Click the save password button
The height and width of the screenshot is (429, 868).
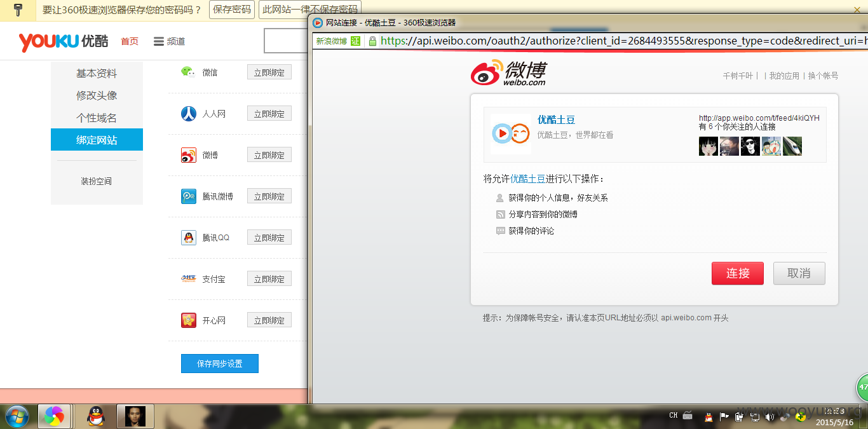click(x=232, y=10)
